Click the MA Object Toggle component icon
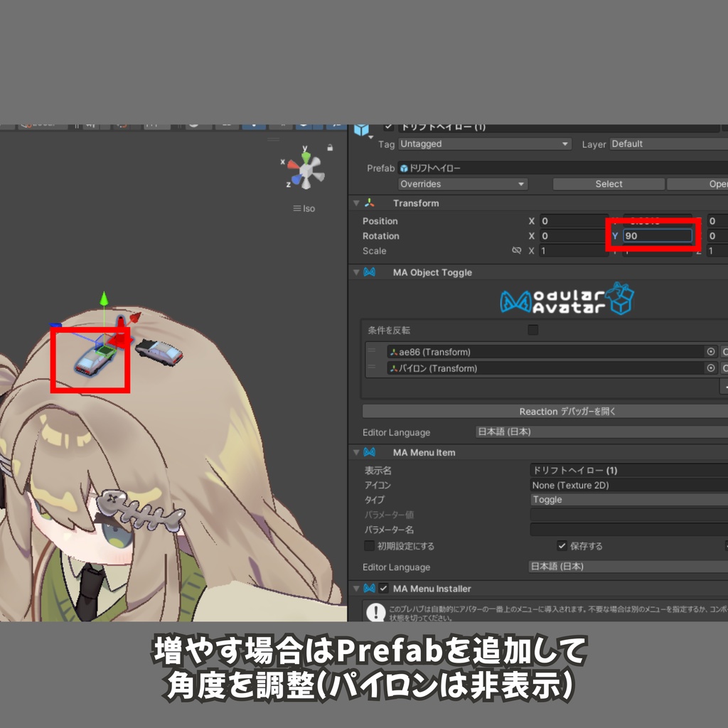 370,272
